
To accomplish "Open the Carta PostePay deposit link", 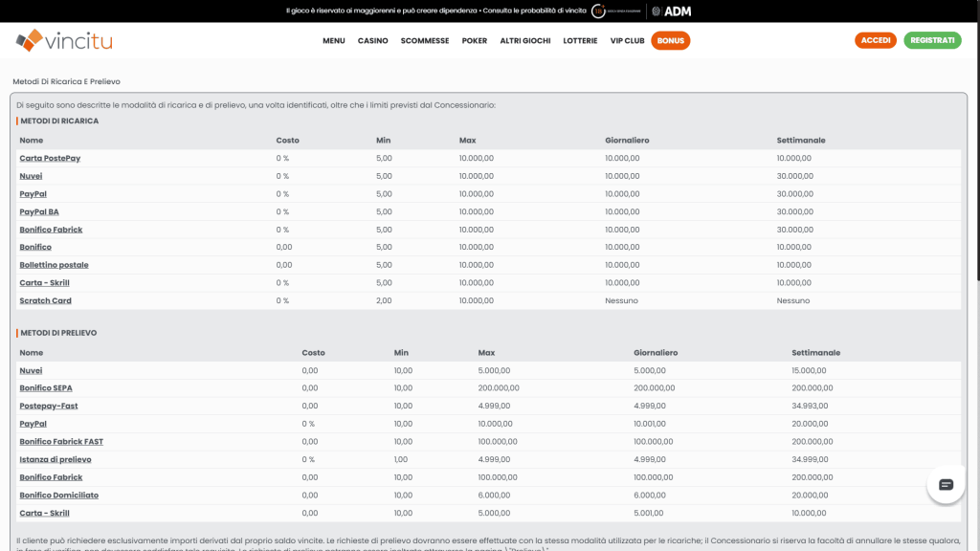I will click(50, 158).
